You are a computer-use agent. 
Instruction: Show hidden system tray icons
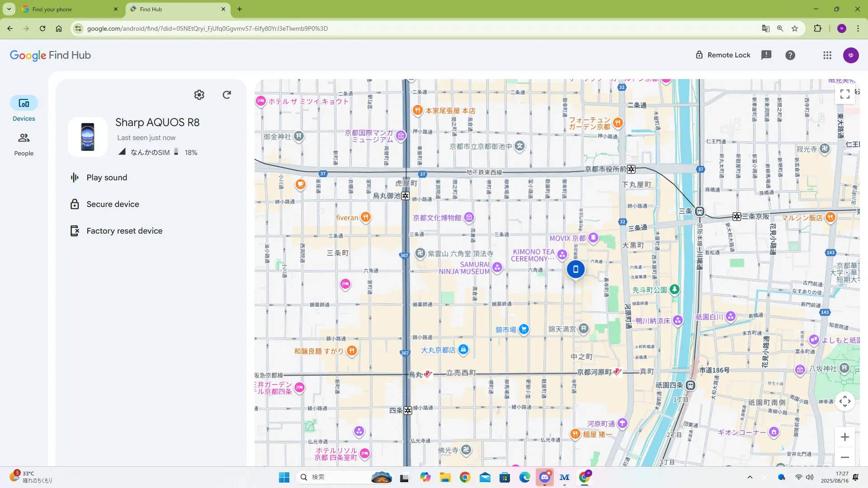[750, 477]
